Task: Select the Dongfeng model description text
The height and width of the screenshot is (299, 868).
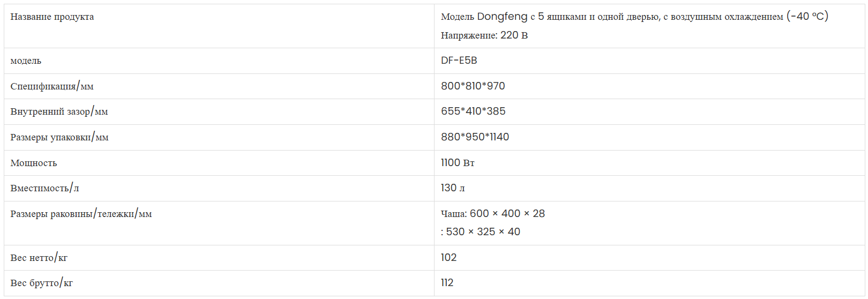Action: pyautogui.click(x=634, y=17)
